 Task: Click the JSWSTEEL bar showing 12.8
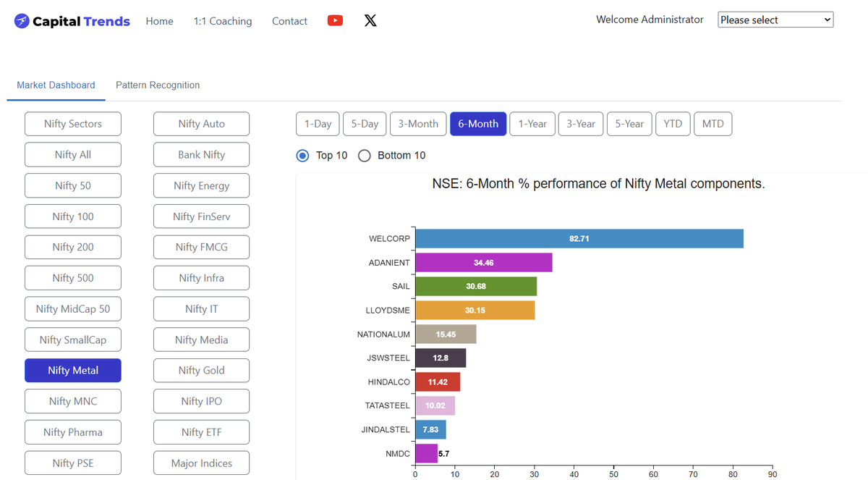[441, 358]
